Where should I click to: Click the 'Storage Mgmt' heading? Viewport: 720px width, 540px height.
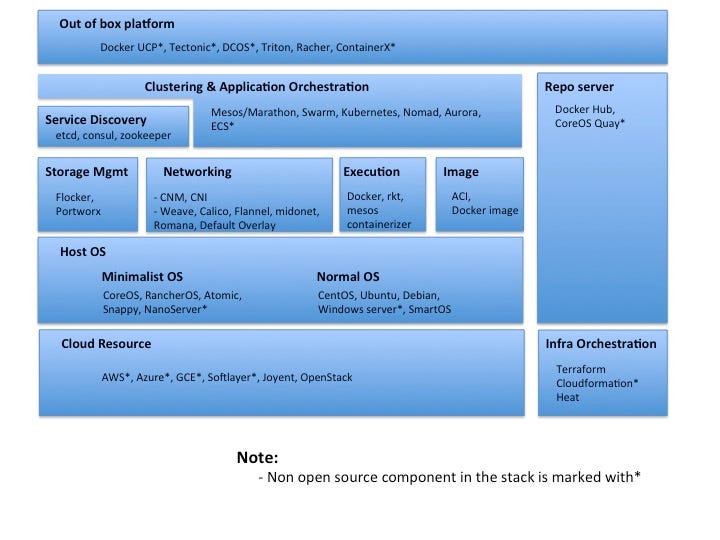(86, 172)
